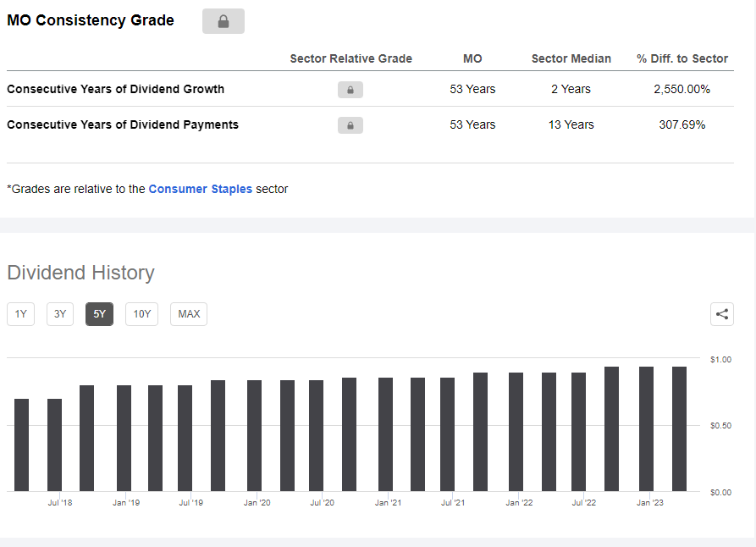This screenshot has height=547, width=756.
Task: Click the 2,550.00% value
Action: pyautogui.click(x=682, y=89)
